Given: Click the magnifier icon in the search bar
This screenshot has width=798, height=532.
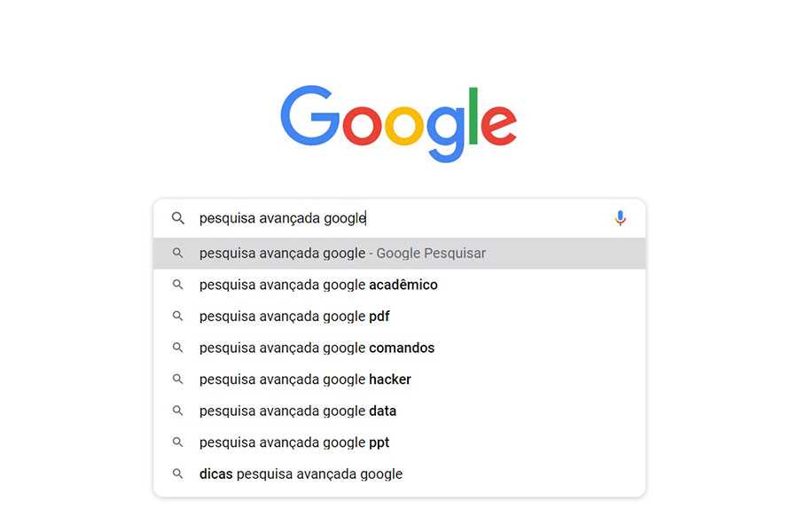Looking at the screenshot, I should [178, 217].
